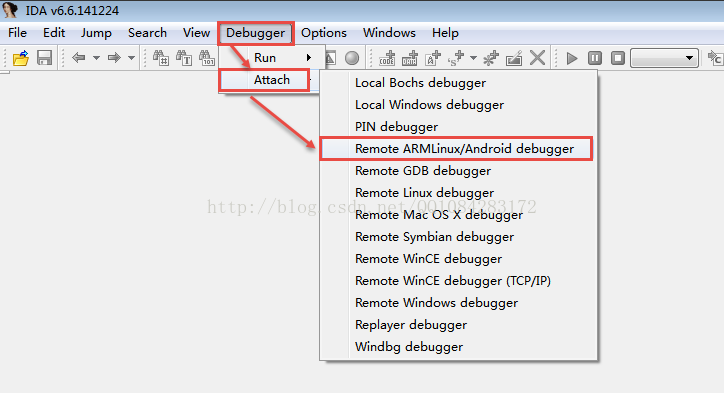The height and width of the screenshot is (393, 724).
Task: Terminate process with the stop button
Action: [618, 58]
